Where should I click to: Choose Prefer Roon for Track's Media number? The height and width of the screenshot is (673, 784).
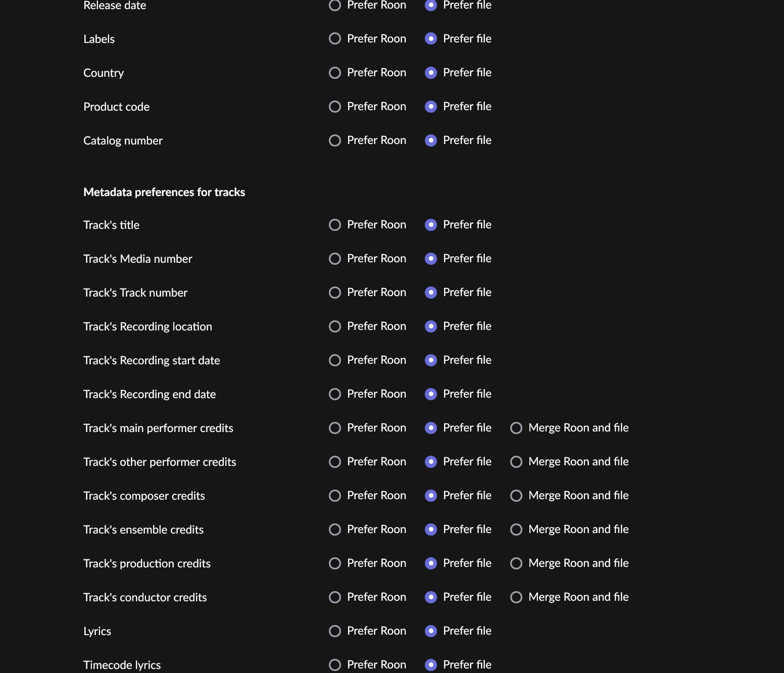(x=335, y=259)
